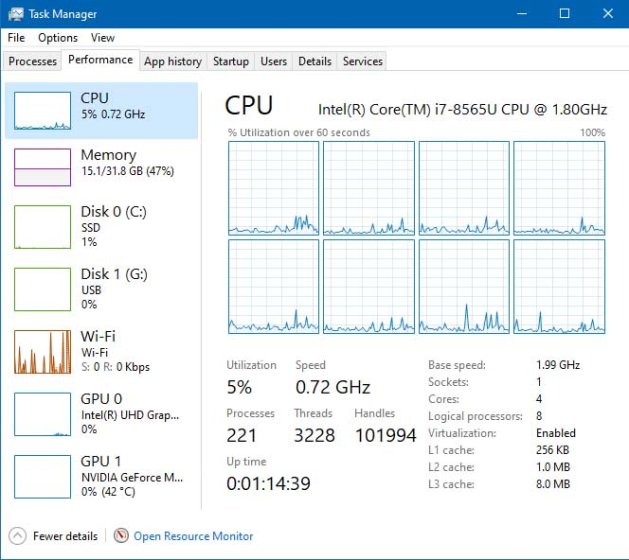The width and height of the screenshot is (629, 560).
Task: Open the Services tab
Action: pos(362,61)
